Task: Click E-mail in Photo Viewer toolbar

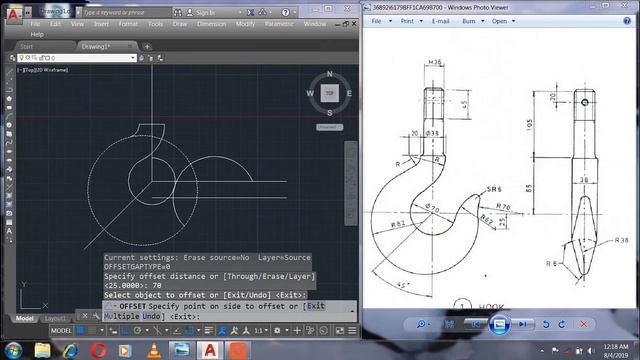Action: coord(440,21)
